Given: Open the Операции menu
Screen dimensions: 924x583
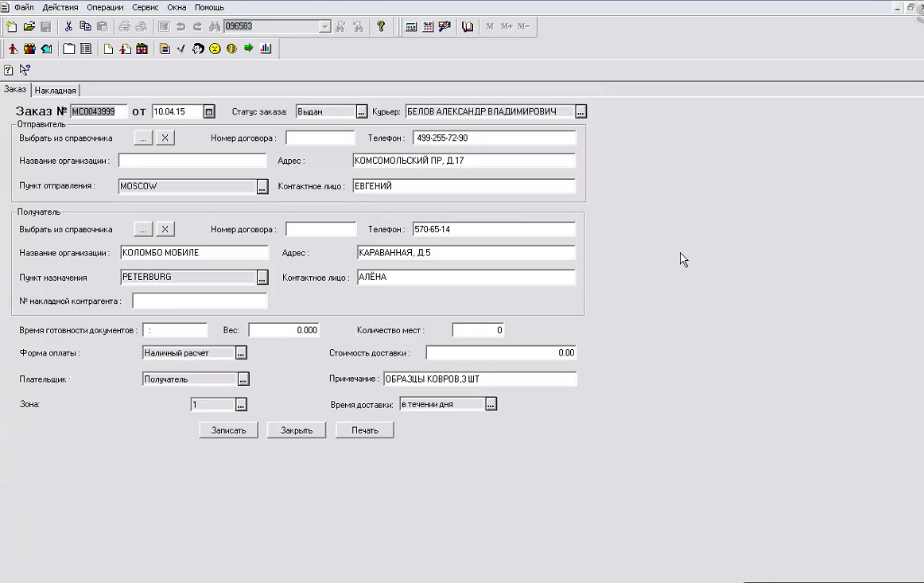Looking at the screenshot, I should 105,7.
